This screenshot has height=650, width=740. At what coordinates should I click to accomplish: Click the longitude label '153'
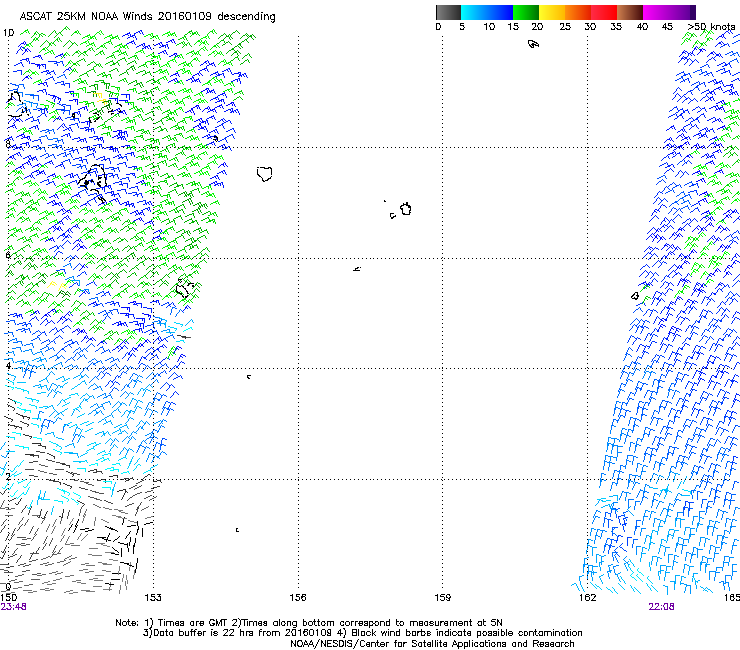[153, 598]
